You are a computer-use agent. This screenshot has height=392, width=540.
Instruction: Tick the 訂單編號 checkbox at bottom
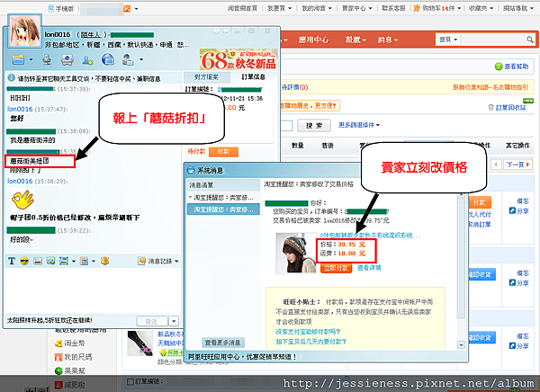pyautogui.click(x=130, y=381)
